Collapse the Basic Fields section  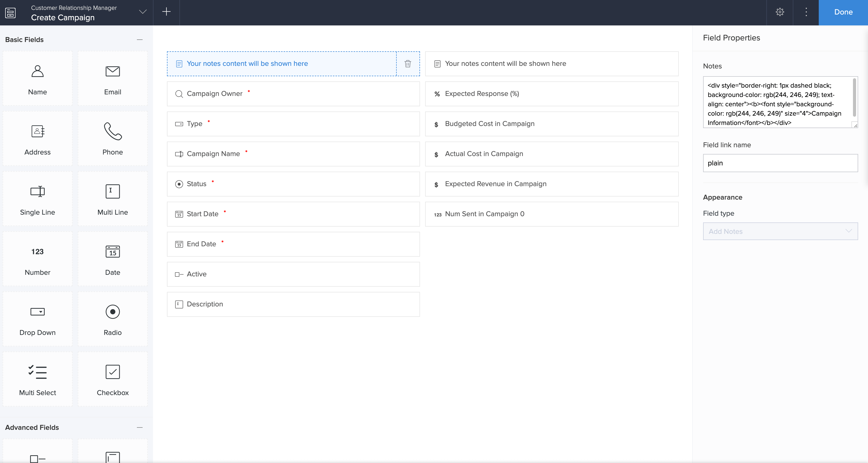pos(139,40)
